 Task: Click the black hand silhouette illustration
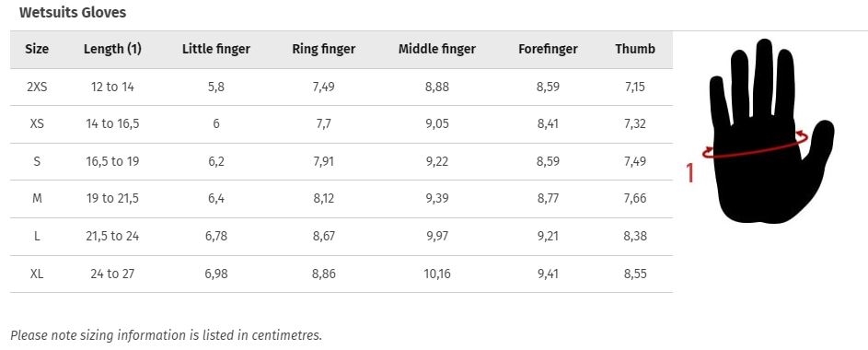[771, 131]
